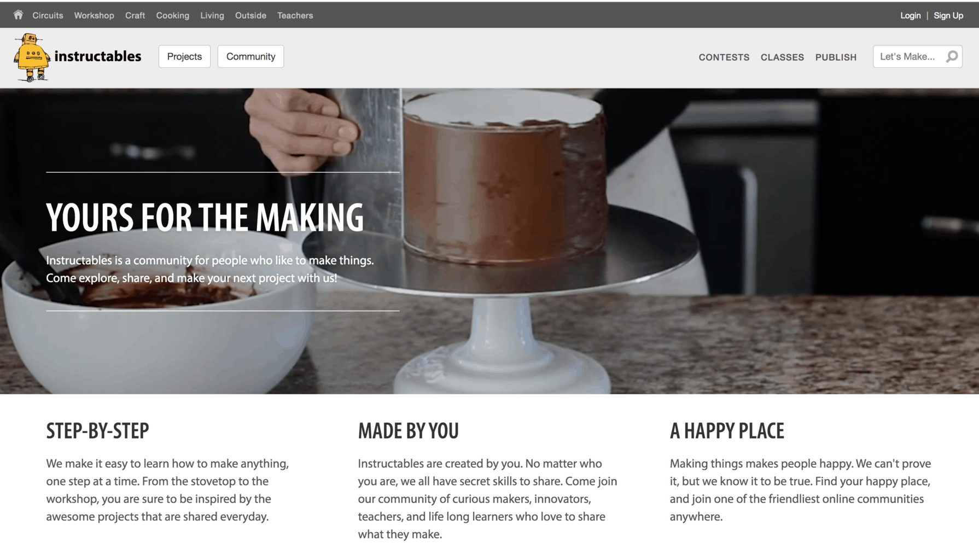This screenshot has height=560, width=979.
Task: Visit the Outside category
Action: coord(250,15)
